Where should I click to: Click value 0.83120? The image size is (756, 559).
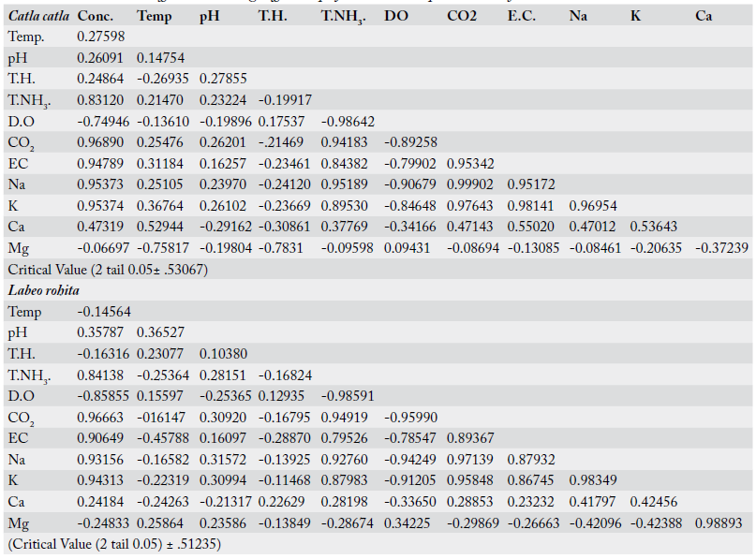100,100
